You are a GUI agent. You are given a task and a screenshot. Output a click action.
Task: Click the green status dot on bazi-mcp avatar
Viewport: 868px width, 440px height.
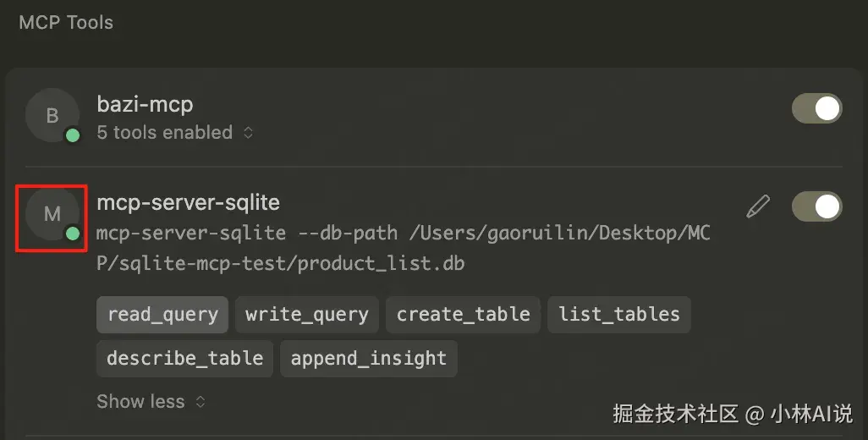73,135
